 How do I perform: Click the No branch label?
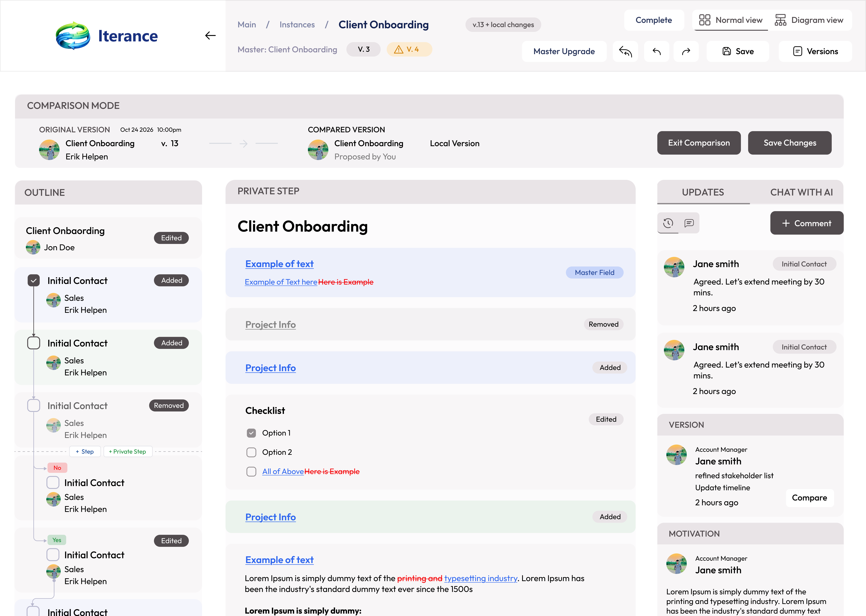click(x=57, y=468)
